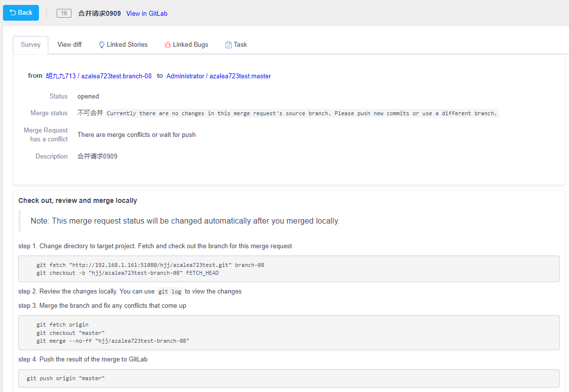Click the Back arrow button
The image size is (569, 392).
tap(21, 13)
